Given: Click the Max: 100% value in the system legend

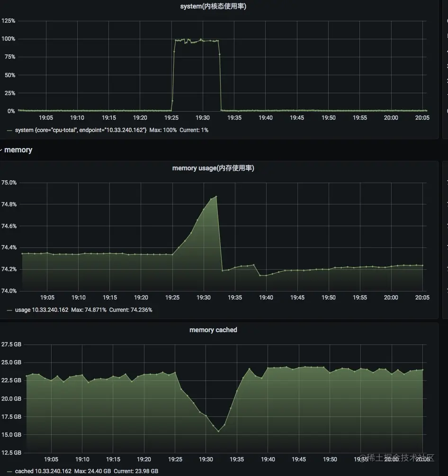Looking at the screenshot, I should pyautogui.click(x=163, y=130).
